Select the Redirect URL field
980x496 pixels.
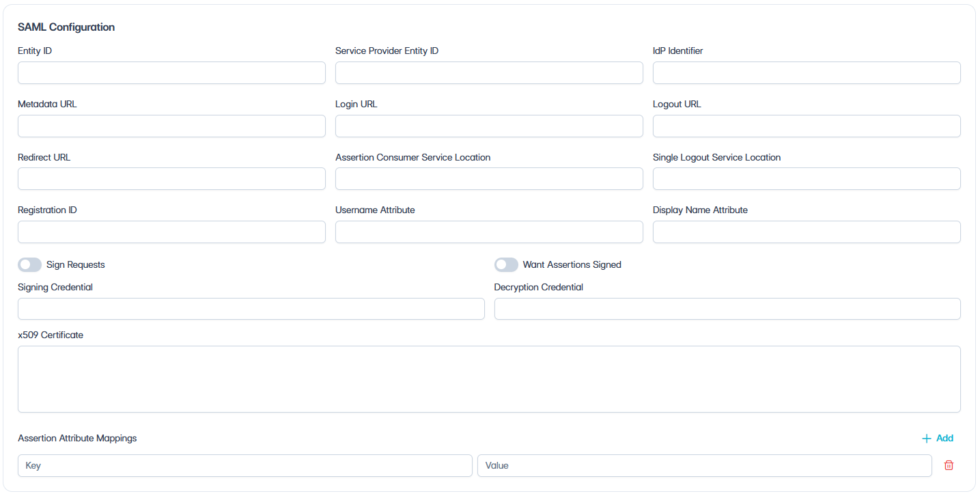[x=171, y=179]
